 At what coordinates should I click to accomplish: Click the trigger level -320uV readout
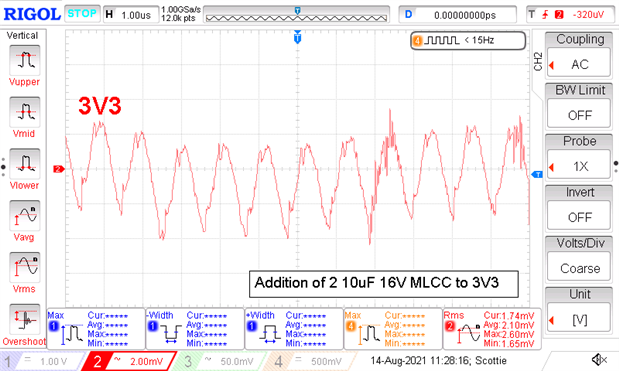pyautogui.click(x=588, y=15)
